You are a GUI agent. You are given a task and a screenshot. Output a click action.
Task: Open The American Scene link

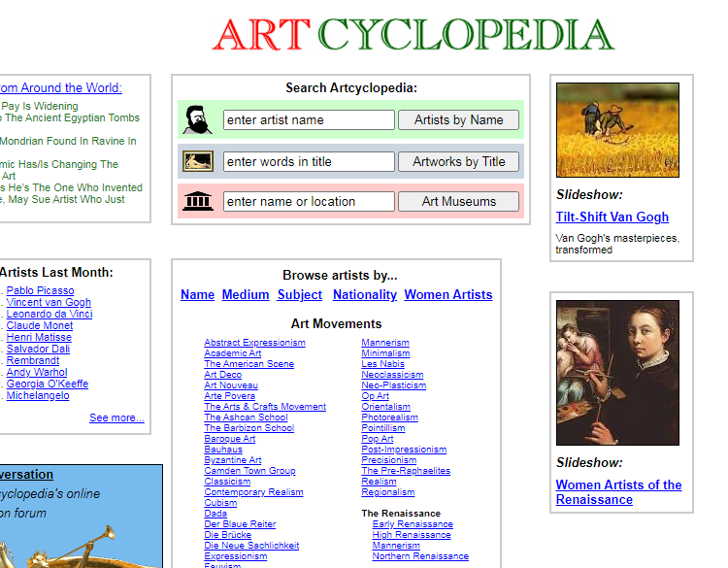(x=248, y=364)
